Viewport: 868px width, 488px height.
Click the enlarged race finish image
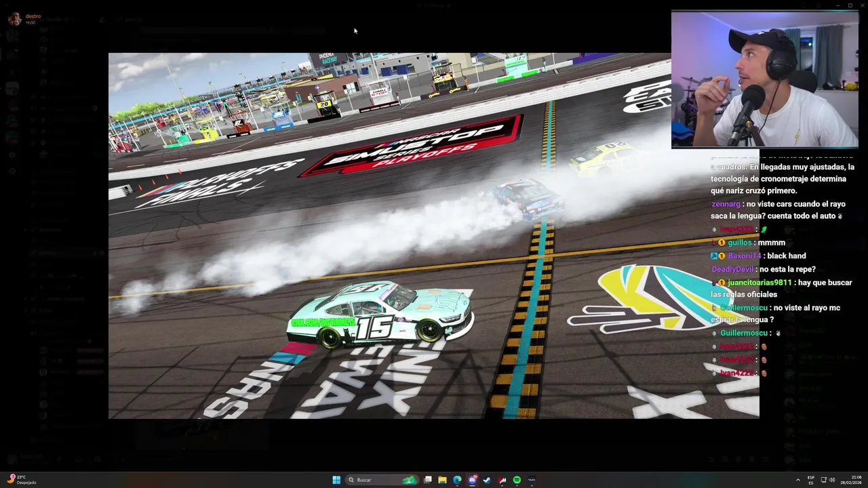click(434, 236)
